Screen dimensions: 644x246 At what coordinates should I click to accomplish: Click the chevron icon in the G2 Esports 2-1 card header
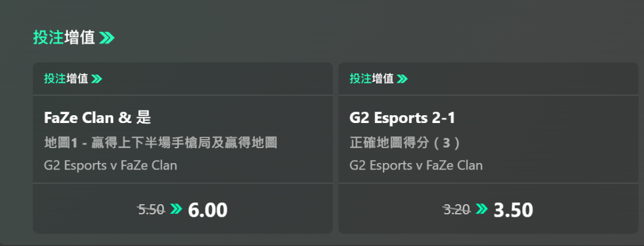(x=402, y=79)
